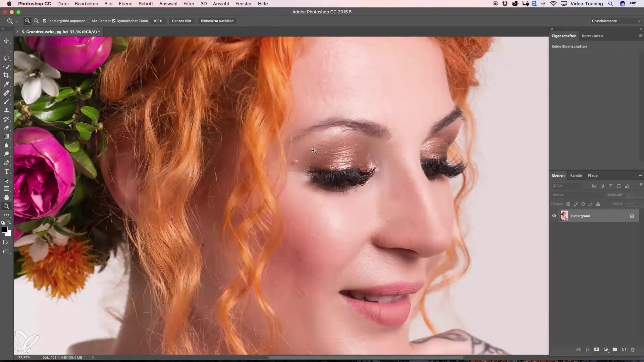The width and height of the screenshot is (644, 362).
Task: Select the Hand tool
Action: point(6,197)
